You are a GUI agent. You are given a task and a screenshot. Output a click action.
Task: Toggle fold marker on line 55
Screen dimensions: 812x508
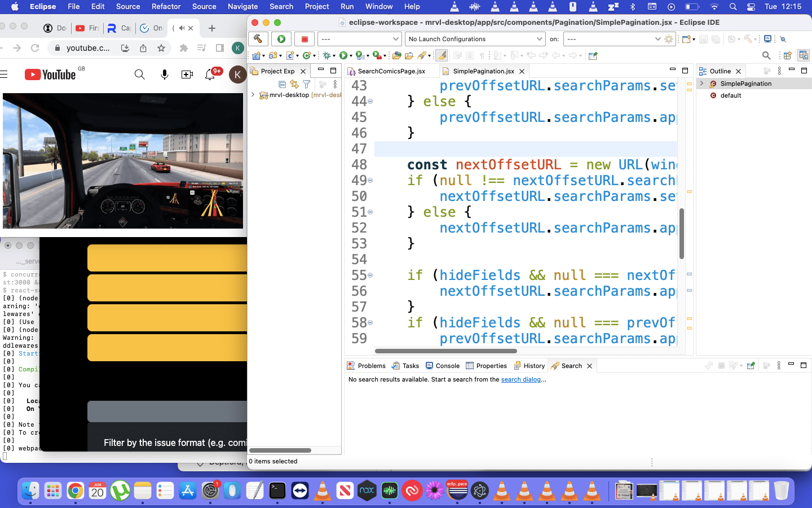[x=370, y=275]
